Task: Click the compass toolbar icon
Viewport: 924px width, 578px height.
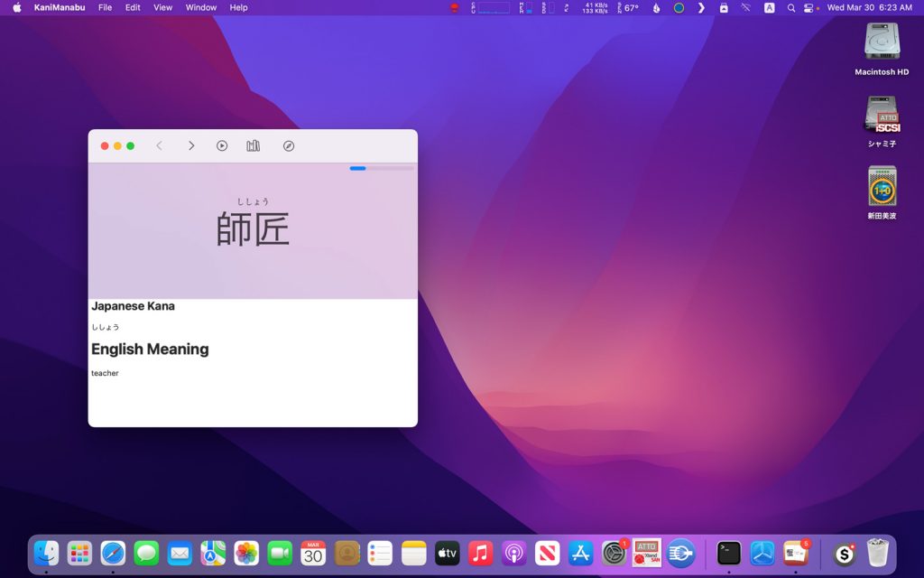Action: [x=289, y=145]
